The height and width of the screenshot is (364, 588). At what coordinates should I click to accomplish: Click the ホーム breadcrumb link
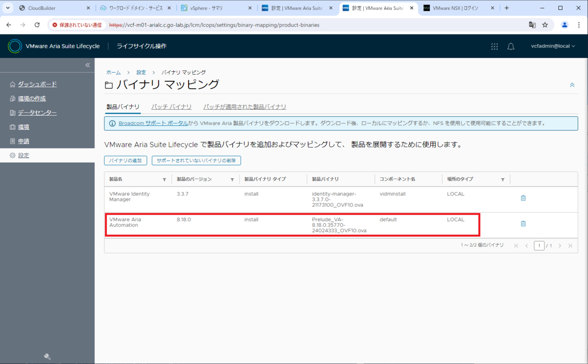[113, 72]
